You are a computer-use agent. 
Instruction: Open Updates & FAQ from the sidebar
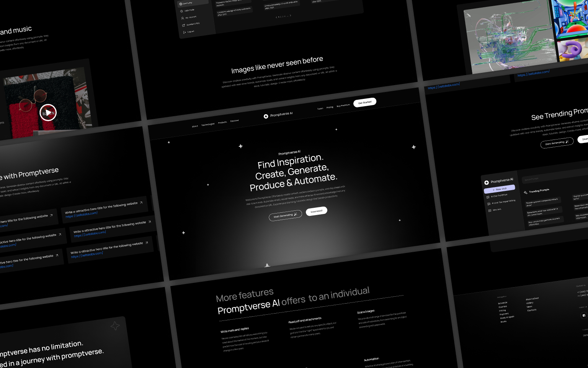(183, 25)
